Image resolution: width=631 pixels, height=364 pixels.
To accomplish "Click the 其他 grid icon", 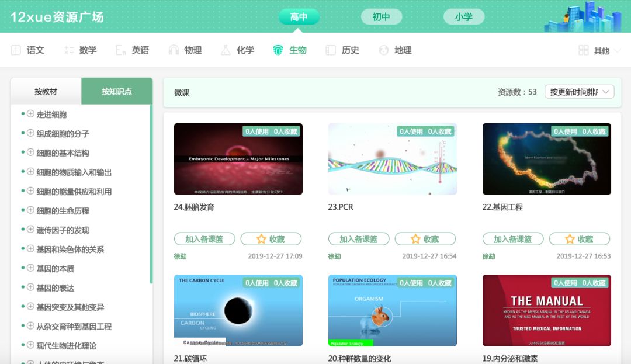I will click(x=584, y=50).
